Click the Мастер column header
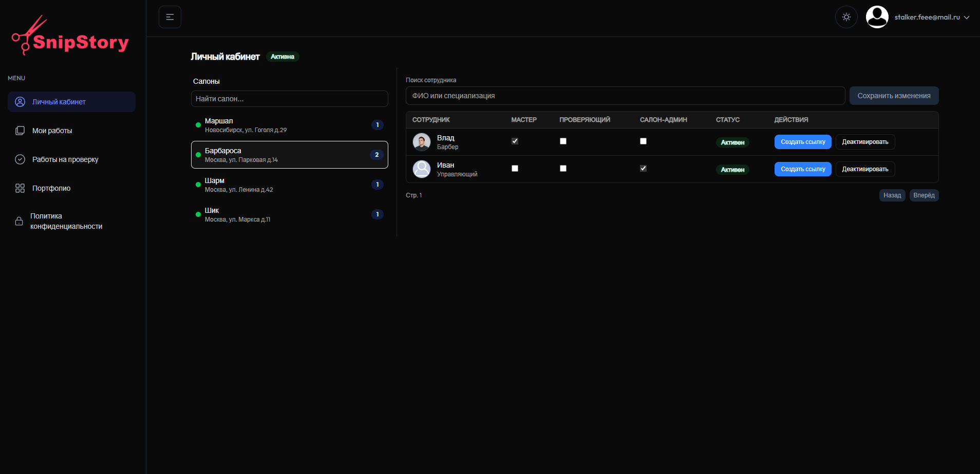Viewport: 980px width, 474px height. coord(524,120)
